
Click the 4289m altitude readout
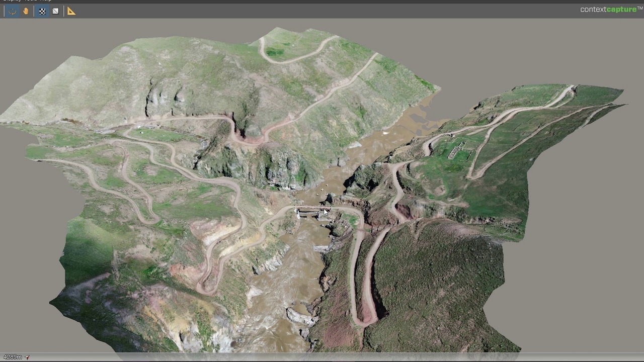click(13, 357)
